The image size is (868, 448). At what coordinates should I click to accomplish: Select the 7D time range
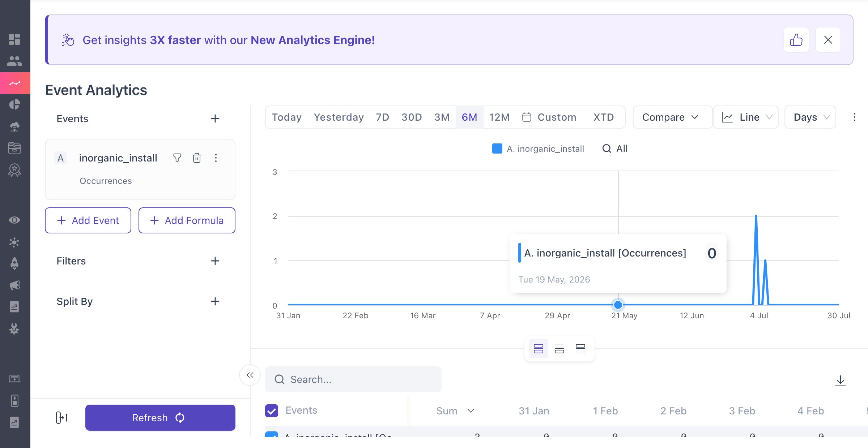click(x=382, y=117)
